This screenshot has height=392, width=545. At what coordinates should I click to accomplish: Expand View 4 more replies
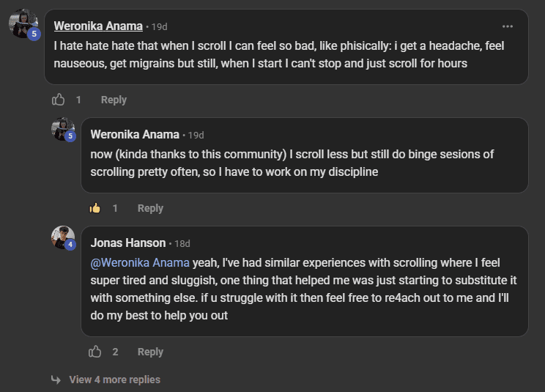point(114,380)
